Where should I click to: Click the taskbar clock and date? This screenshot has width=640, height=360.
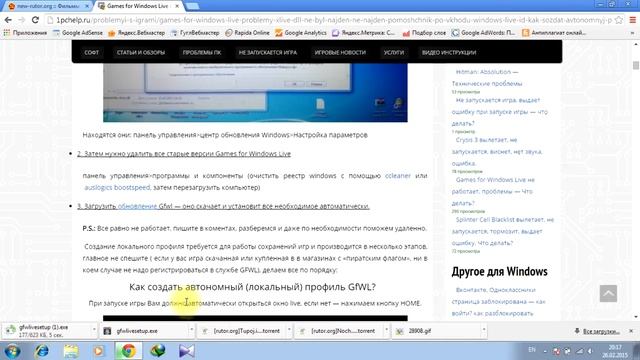(615, 351)
